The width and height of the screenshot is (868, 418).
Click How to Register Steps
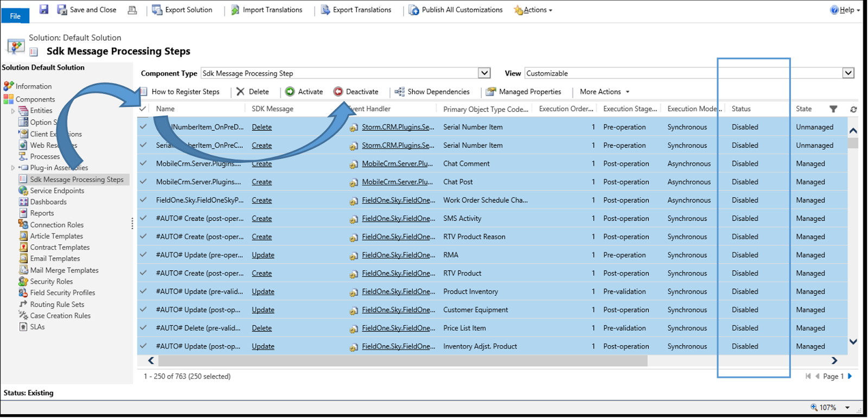point(180,92)
